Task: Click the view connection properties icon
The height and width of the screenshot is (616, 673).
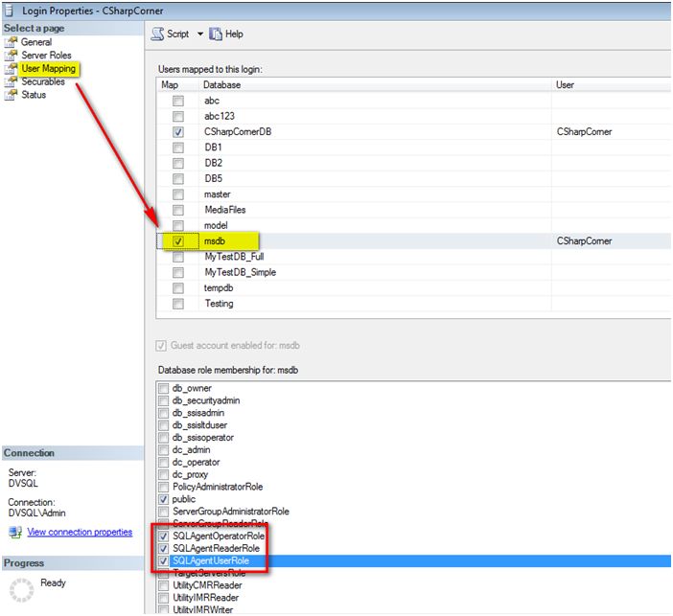Action: 15,533
